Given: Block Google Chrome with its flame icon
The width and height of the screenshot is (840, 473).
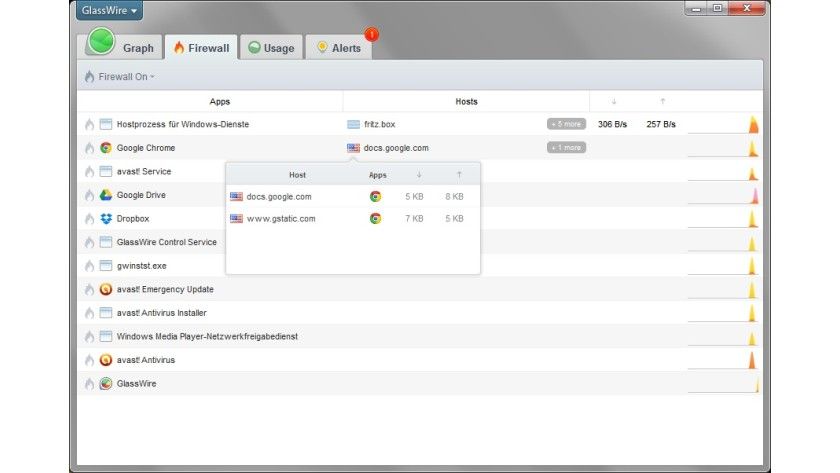Looking at the screenshot, I should 89,148.
